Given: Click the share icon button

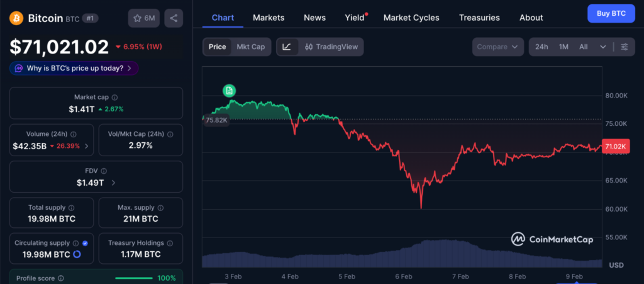Looking at the screenshot, I should (174, 18).
